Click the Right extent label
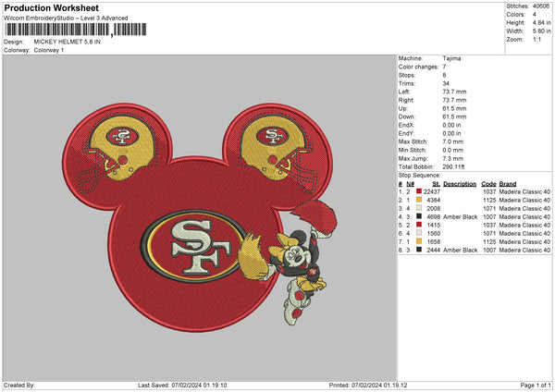The height and width of the screenshot is (392, 555). pyautogui.click(x=406, y=100)
